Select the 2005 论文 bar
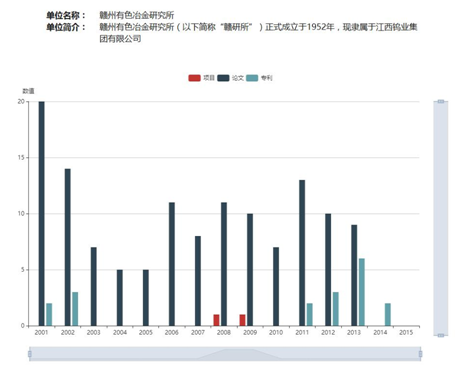The image size is (471, 375). pos(146,298)
